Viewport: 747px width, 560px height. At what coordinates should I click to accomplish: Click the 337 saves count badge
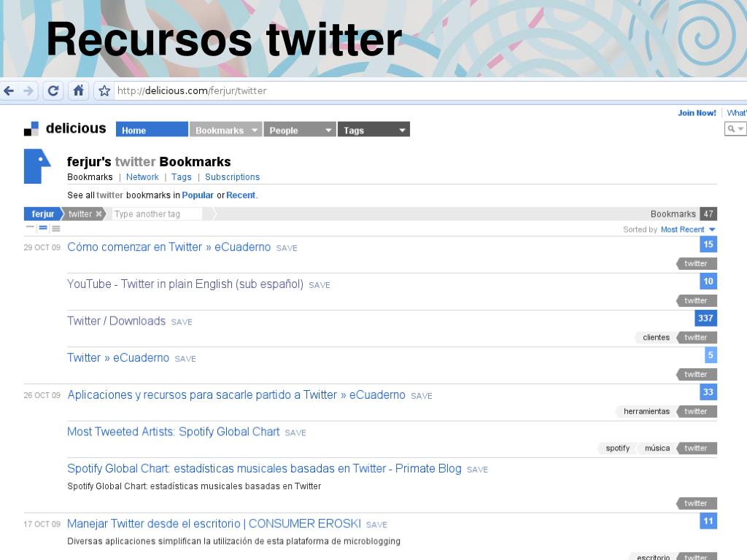point(706,318)
